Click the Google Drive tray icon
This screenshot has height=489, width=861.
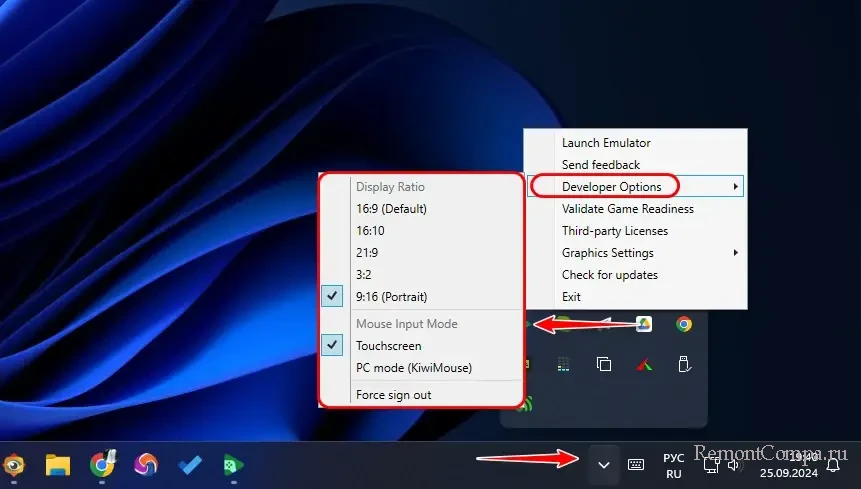point(645,323)
